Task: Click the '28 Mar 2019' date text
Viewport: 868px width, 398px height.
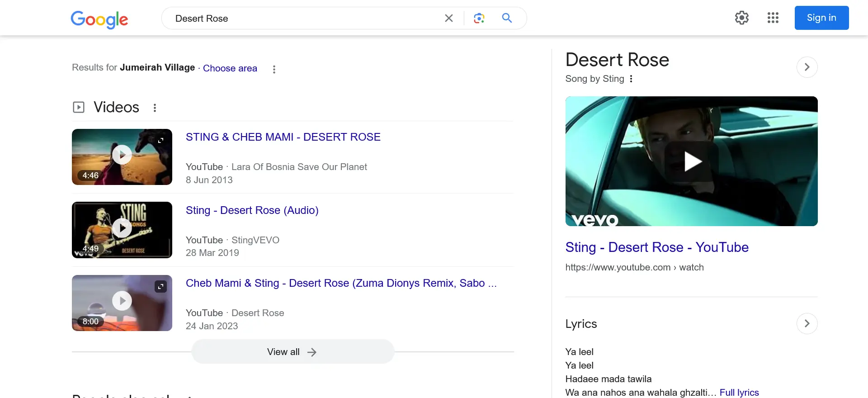Action: [x=212, y=253]
